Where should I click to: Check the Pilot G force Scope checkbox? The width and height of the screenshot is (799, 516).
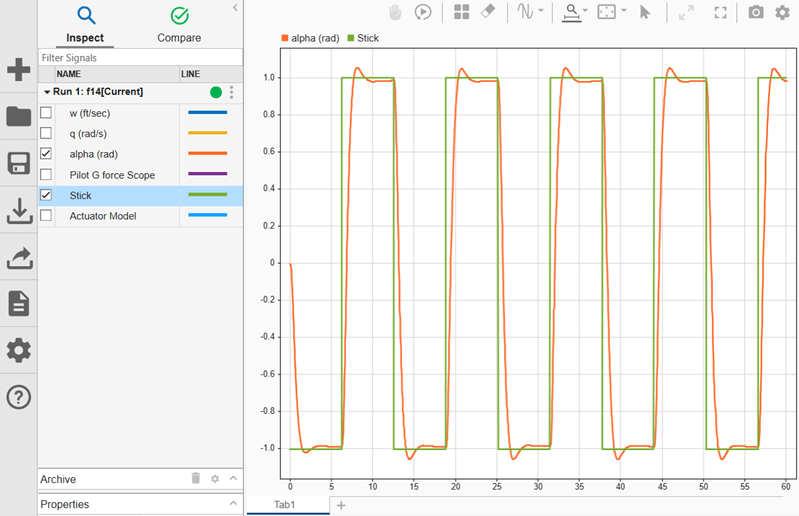46,174
